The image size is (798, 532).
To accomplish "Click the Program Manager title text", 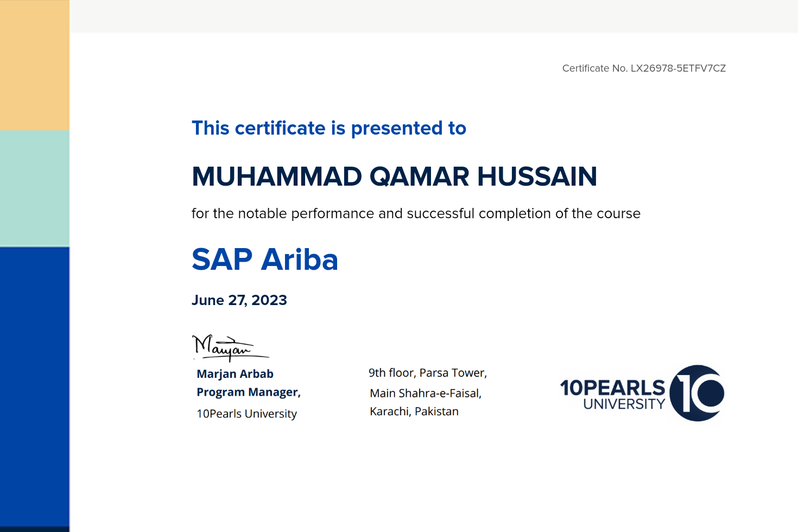I will point(248,392).
